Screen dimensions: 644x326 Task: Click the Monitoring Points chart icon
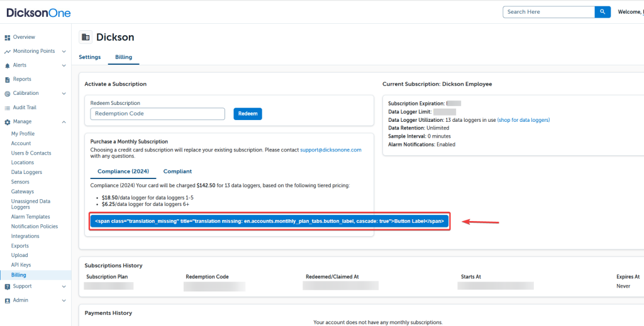pos(8,52)
